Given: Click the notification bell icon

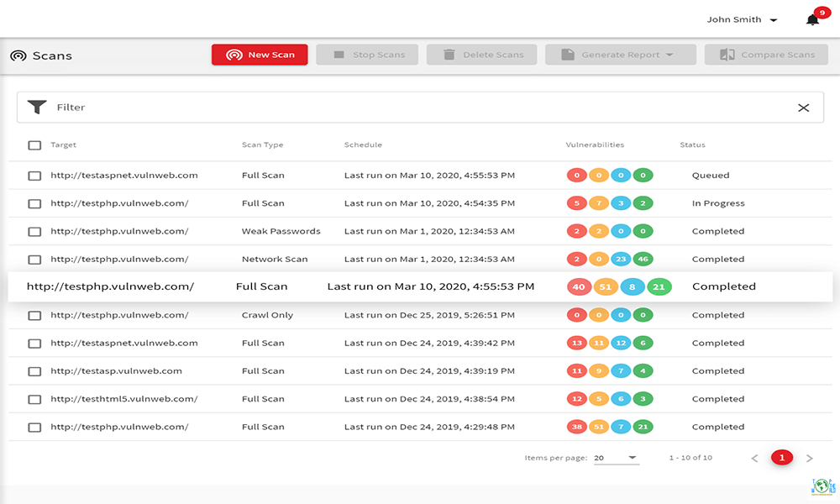Looking at the screenshot, I should click(x=812, y=20).
